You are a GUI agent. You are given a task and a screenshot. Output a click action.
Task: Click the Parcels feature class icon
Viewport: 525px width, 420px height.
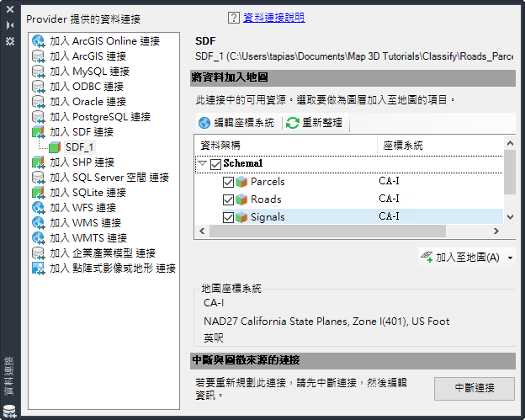pyautogui.click(x=241, y=182)
